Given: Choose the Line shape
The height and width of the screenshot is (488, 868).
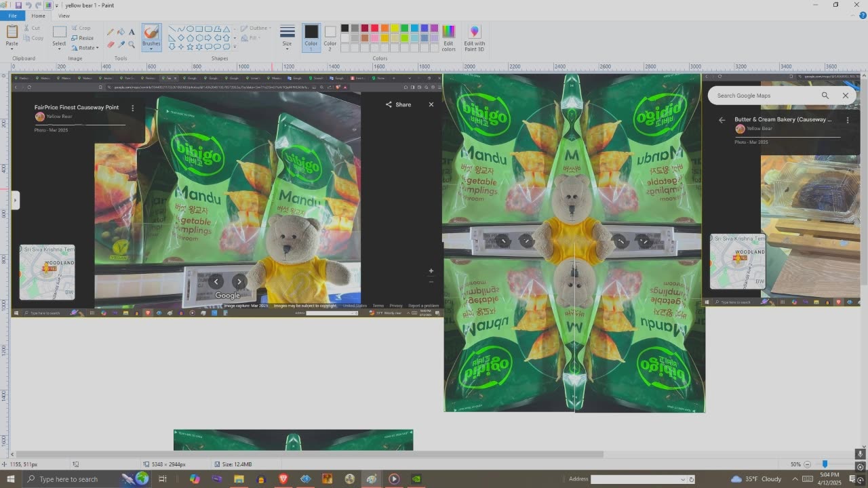Looking at the screenshot, I should 172,29.
